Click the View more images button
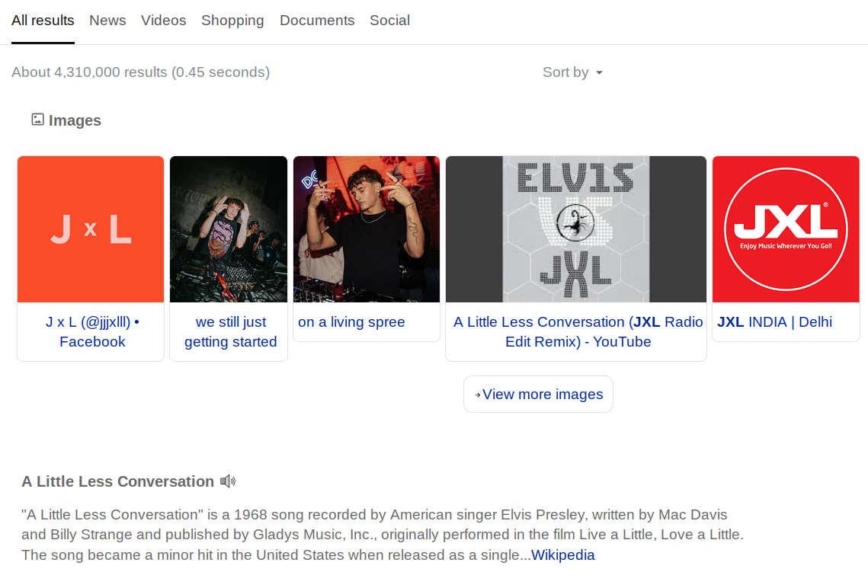868x588 pixels. [538, 394]
